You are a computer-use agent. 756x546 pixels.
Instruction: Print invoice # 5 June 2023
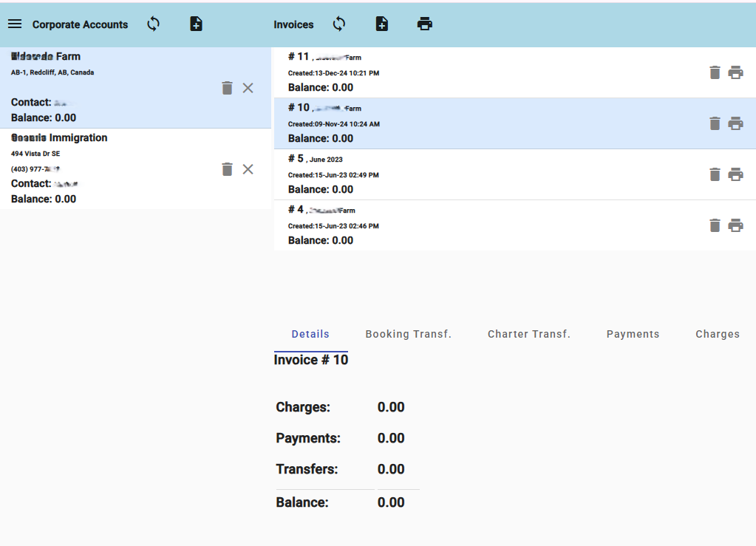point(736,174)
